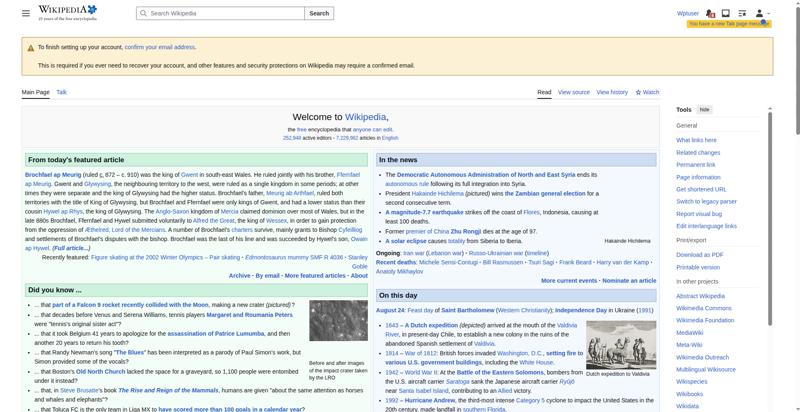Click Download as PDF
This screenshot has height=412, width=800.
click(699, 255)
